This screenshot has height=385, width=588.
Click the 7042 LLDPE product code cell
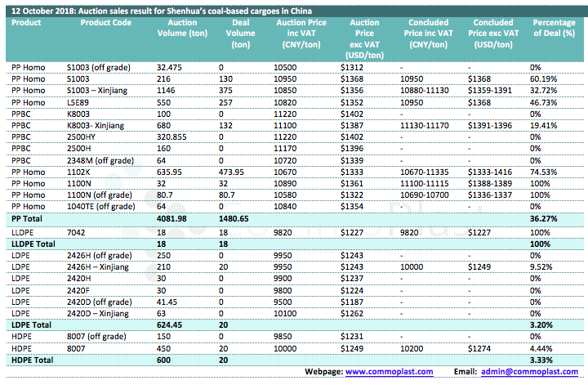pos(77,232)
